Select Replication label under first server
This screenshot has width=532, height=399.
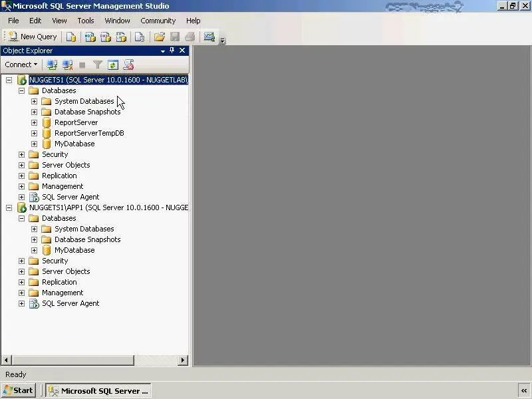pyautogui.click(x=59, y=176)
